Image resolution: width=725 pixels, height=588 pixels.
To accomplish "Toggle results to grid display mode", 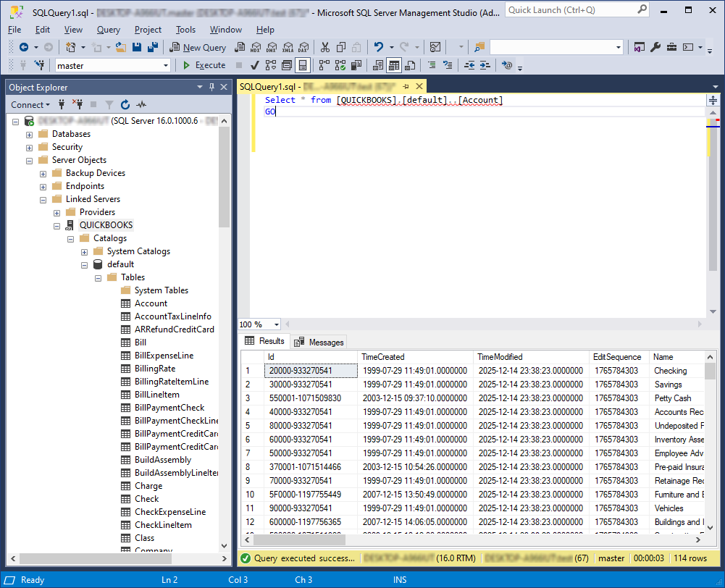I will pos(395,65).
